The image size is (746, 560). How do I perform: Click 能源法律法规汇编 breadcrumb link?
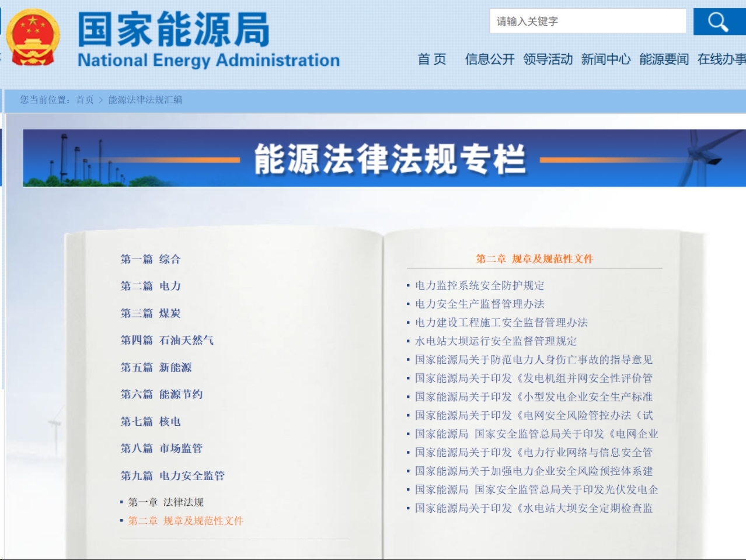coord(145,100)
